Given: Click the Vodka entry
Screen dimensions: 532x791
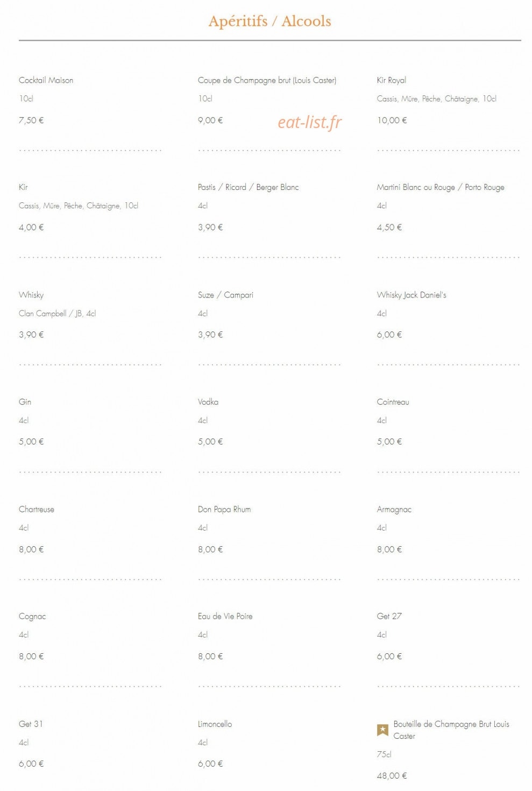Looking at the screenshot, I should (x=208, y=402).
